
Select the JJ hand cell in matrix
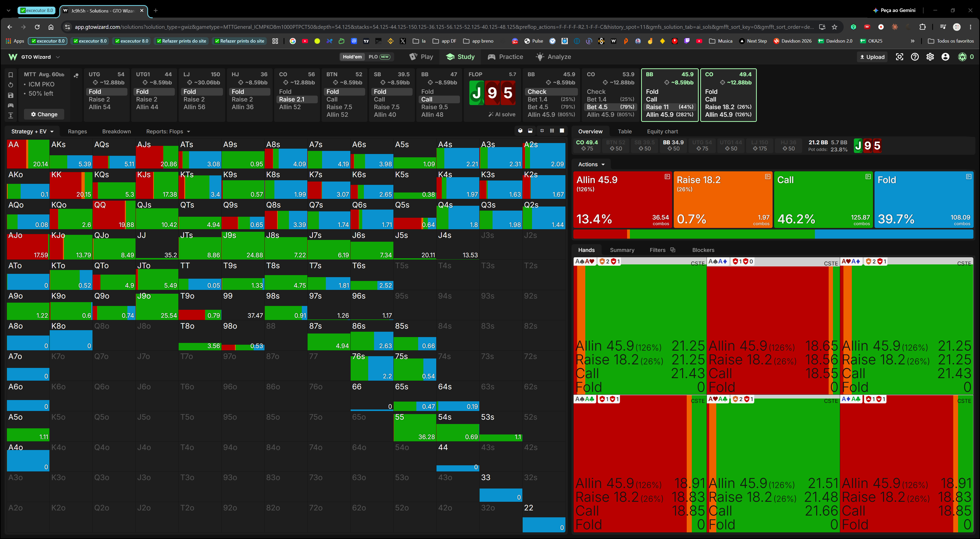[x=157, y=245]
